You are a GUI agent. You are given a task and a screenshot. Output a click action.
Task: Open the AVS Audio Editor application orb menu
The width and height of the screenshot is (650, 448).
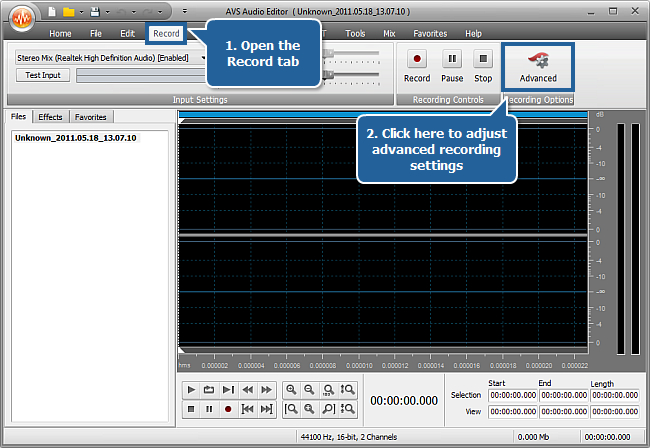(22, 17)
